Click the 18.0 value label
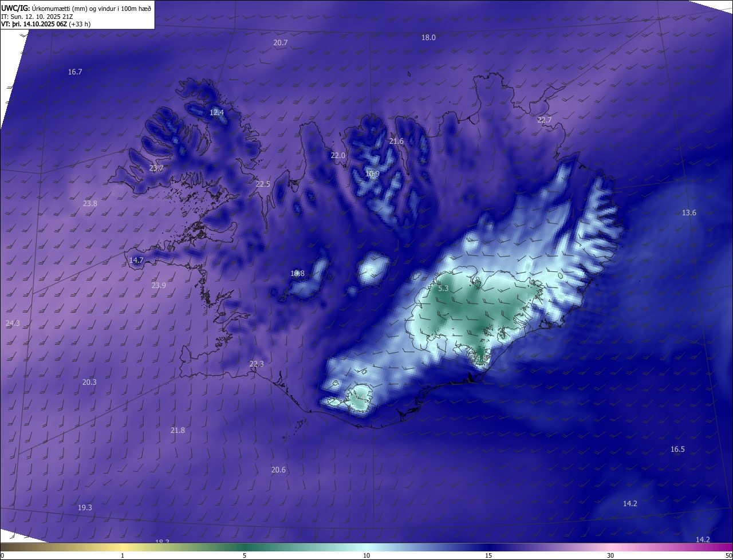The height and width of the screenshot is (560, 733). pos(428,37)
